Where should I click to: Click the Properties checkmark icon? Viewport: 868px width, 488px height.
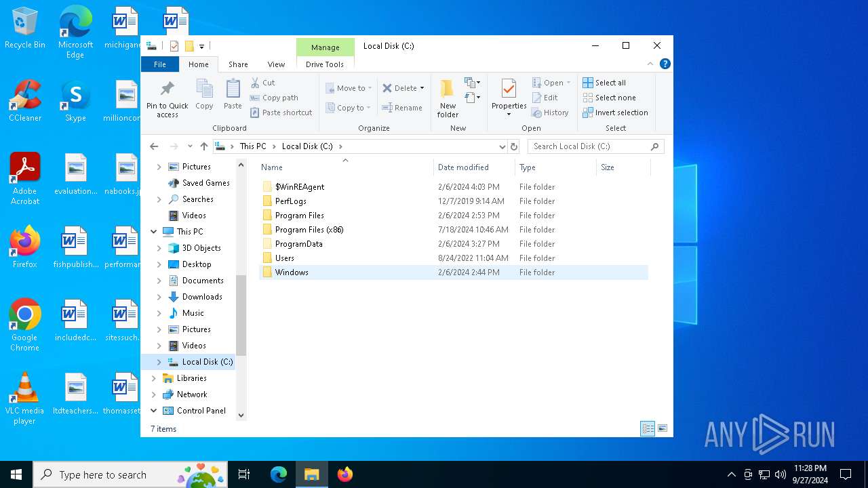point(509,89)
